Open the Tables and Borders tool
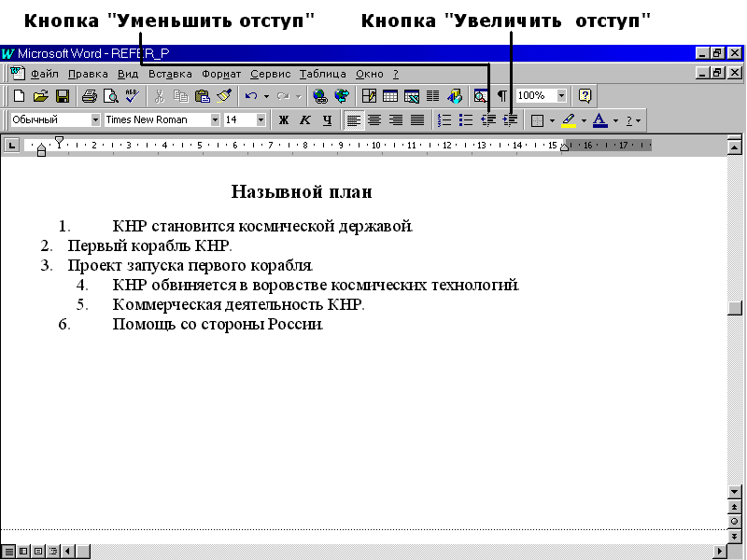The height and width of the screenshot is (560, 747). (369, 96)
